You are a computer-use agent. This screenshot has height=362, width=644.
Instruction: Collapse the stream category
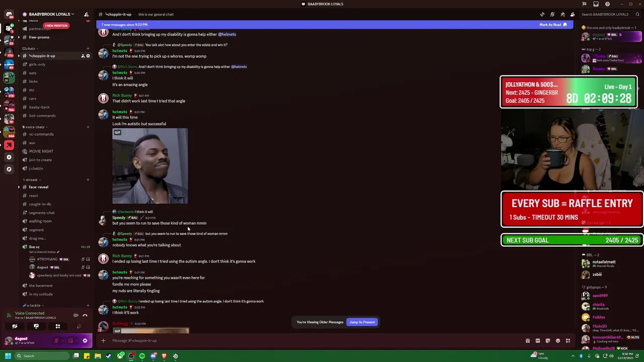pos(32,179)
